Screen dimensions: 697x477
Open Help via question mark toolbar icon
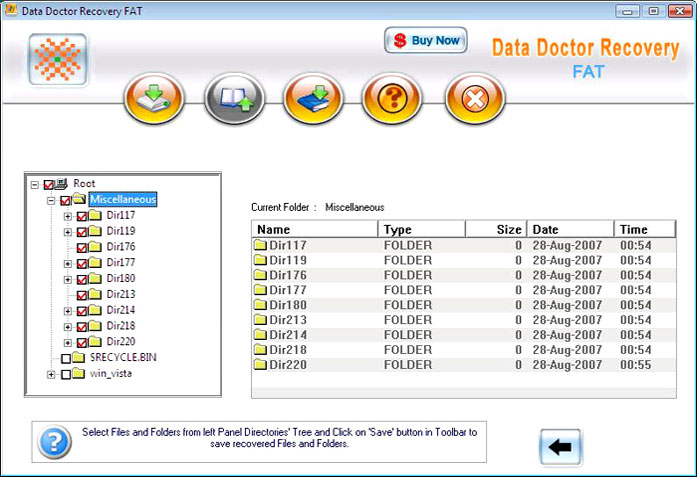392,98
